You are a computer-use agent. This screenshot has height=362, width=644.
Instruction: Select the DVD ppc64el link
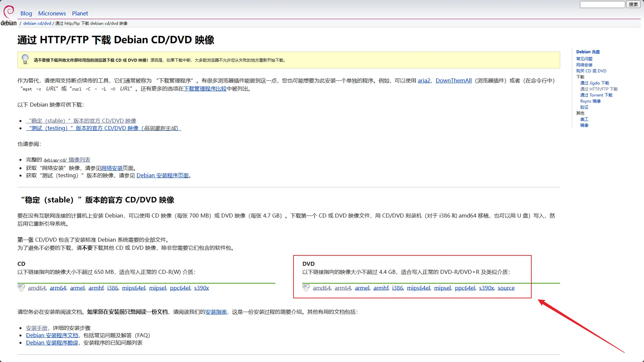(465, 288)
